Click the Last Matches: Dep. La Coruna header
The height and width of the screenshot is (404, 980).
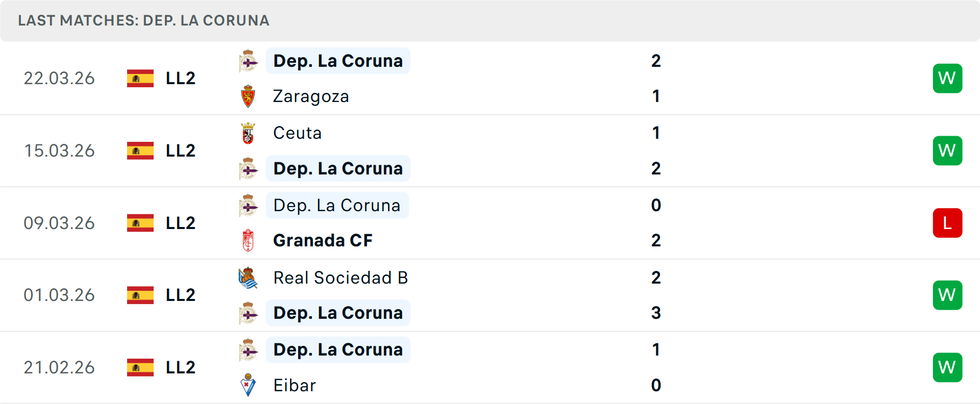[x=143, y=20]
